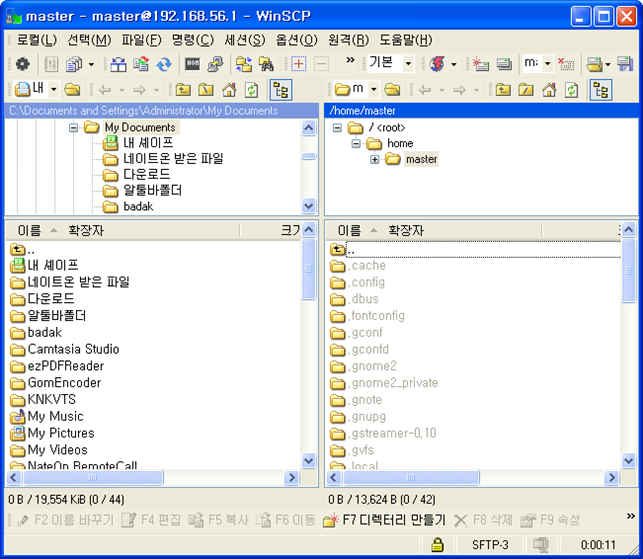Open directory icon in local panel toolbar
643x559 pixels.
72,89
